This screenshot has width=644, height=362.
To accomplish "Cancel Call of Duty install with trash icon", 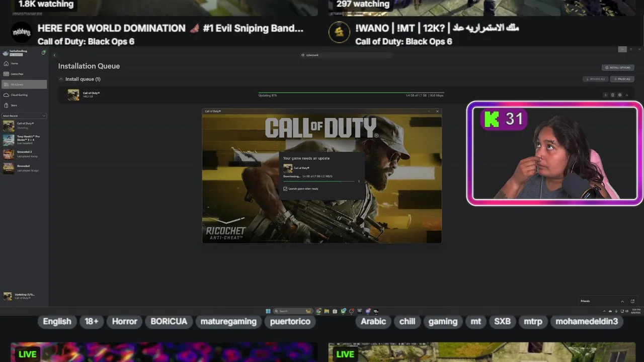I will [x=612, y=95].
